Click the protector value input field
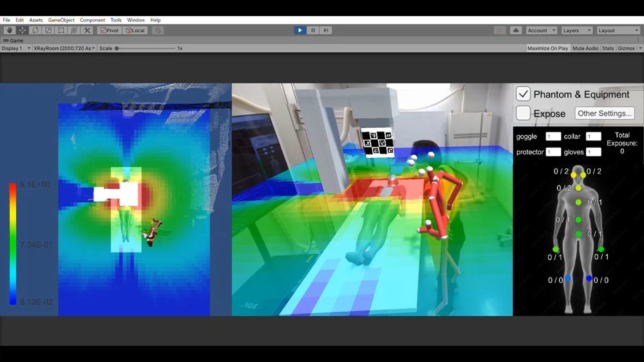 pos(553,152)
